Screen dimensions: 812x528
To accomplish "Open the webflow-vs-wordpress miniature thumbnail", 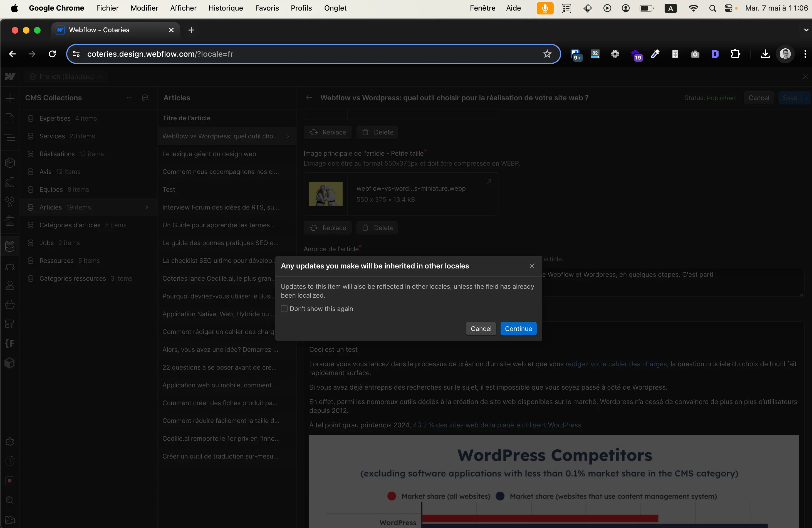I will (325, 194).
